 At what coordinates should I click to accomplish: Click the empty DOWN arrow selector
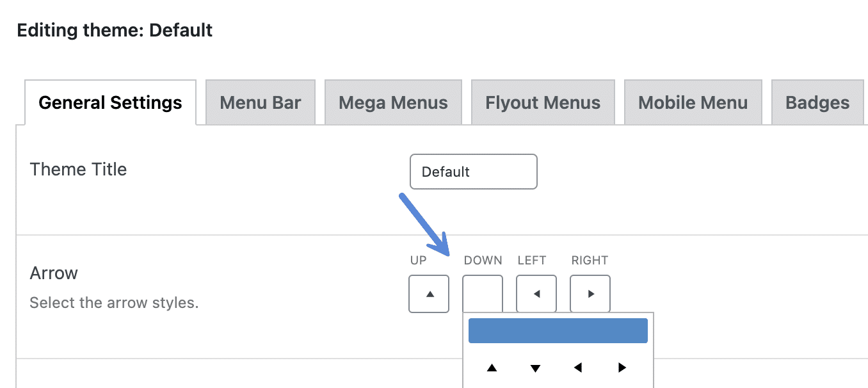(482, 294)
